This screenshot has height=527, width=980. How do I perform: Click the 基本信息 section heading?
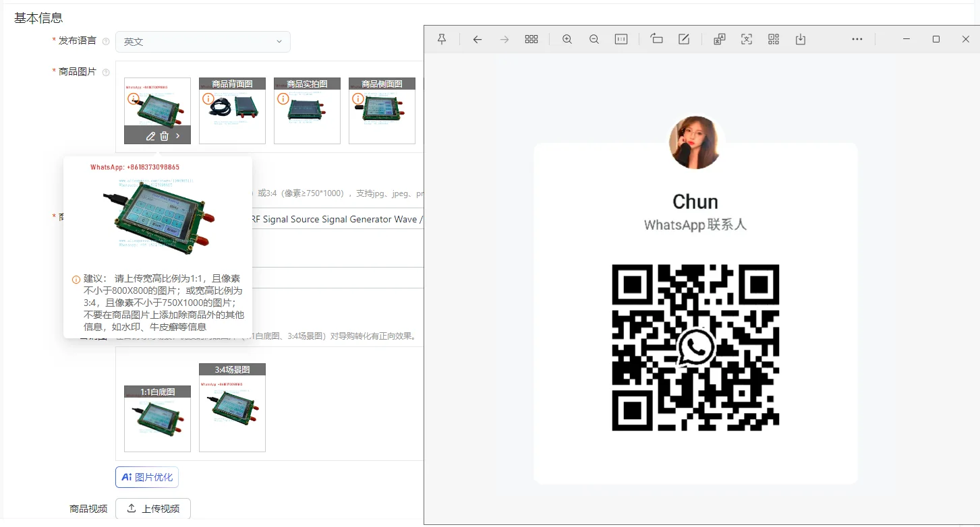pyautogui.click(x=38, y=18)
